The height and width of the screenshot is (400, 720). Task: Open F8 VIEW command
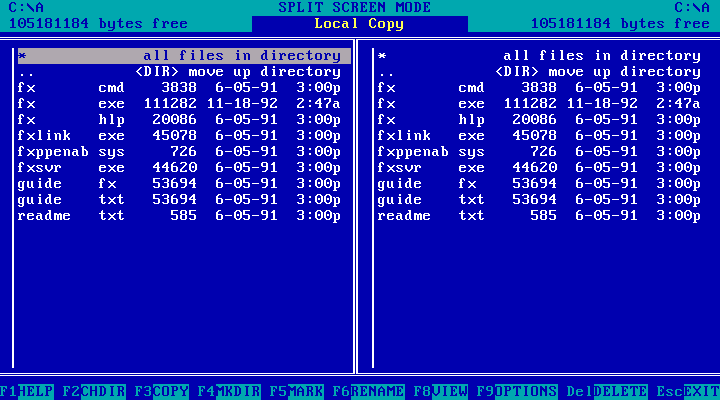tap(440, 391)
